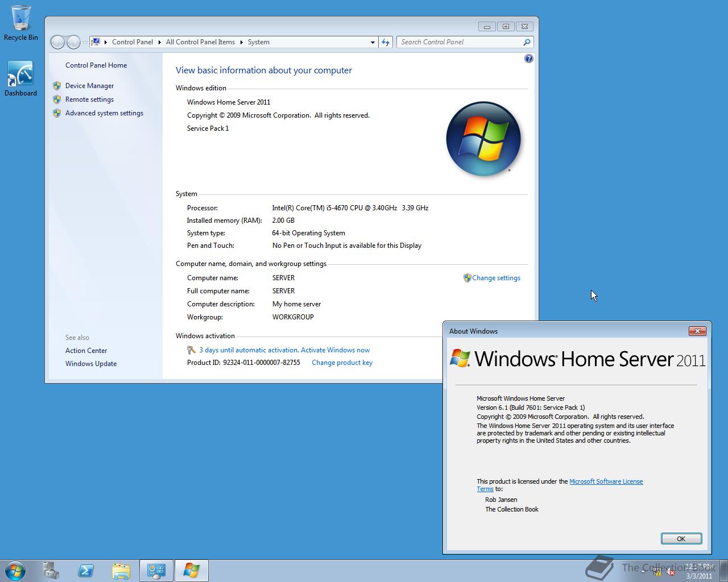Click Change settings for computer name
Image resolution: width=728 pixels, height=582 pixels.
(x=496, y=278)
